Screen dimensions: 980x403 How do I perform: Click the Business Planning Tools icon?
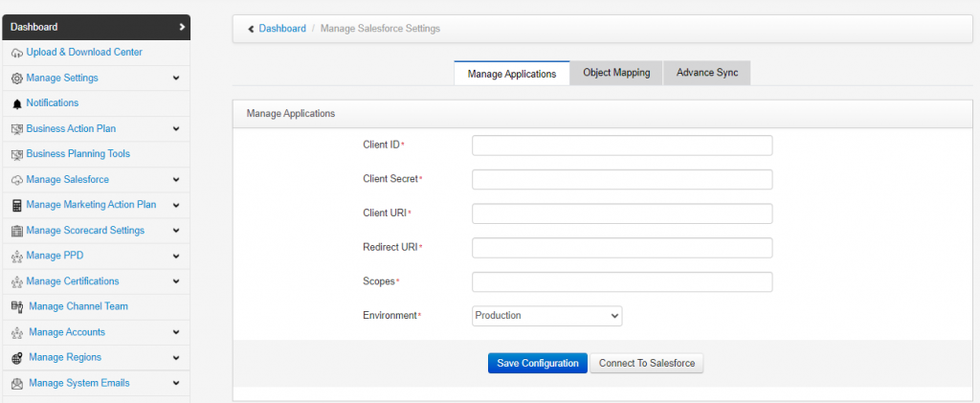click(17, 154)
